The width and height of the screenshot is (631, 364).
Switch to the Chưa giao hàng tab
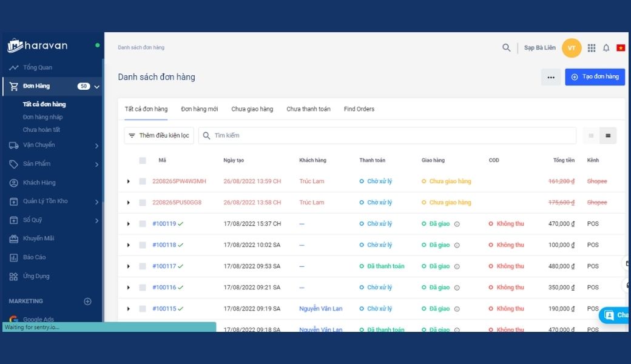pos(252,109)
